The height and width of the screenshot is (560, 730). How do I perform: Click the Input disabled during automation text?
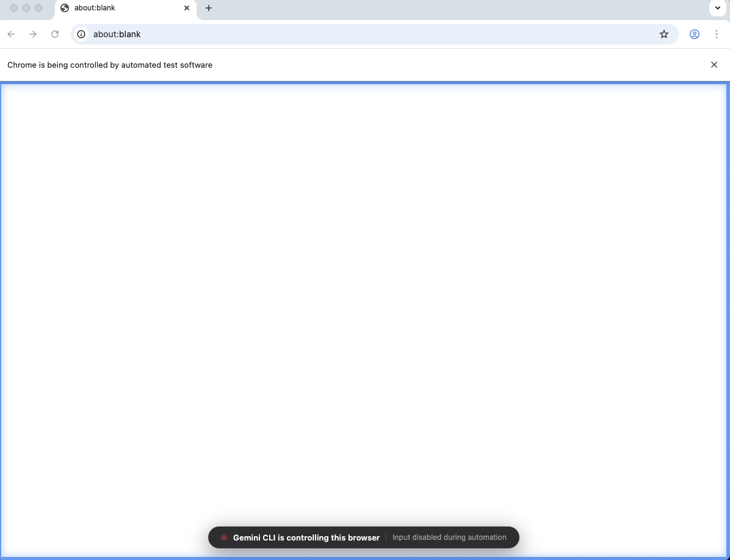click(449, 537)
